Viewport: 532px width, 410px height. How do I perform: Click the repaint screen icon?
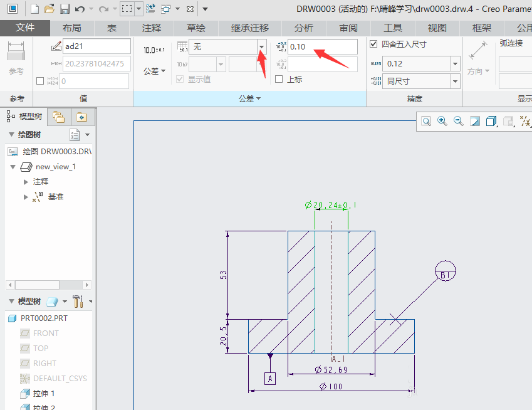474,121
